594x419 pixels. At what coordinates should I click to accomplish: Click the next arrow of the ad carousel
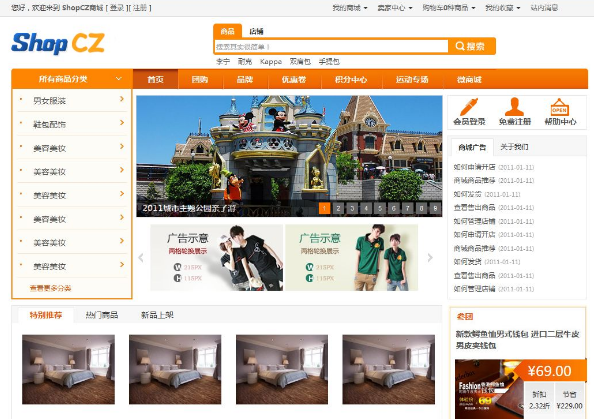pos(430,258)
